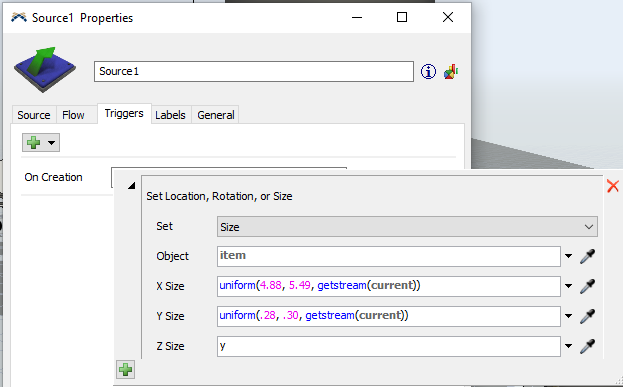Click the eyedropper sampler for X Size
Image resolution: width=623 pixels, height=387 pixels.
tap(587, 286)
